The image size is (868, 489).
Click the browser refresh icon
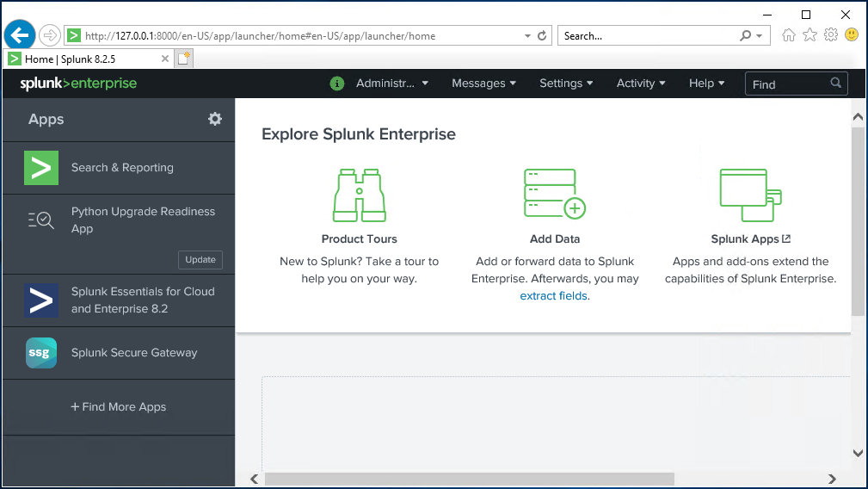(542, 35)
